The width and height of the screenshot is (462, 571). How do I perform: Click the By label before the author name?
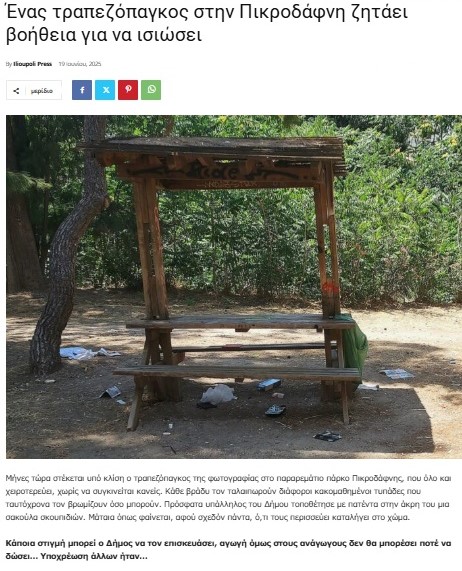click(x=9, y=64)
